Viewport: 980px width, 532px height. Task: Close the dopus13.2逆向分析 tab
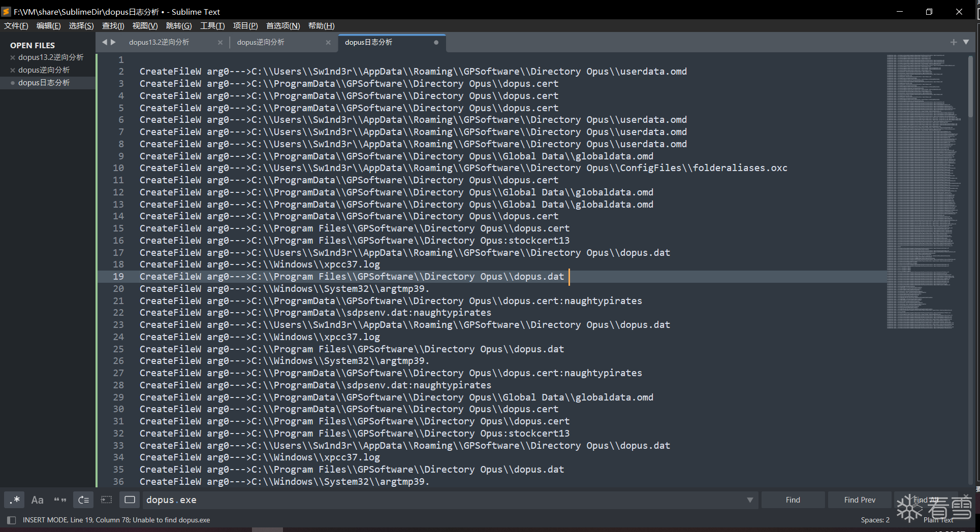220,43
